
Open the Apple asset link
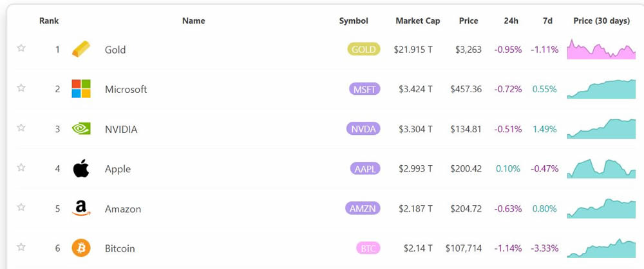coord(118,169)
